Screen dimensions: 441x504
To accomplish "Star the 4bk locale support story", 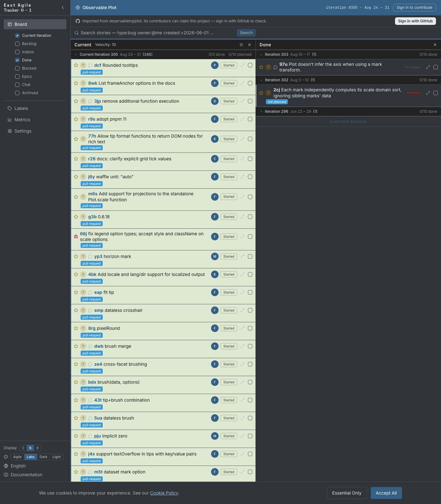I will 76,274.
